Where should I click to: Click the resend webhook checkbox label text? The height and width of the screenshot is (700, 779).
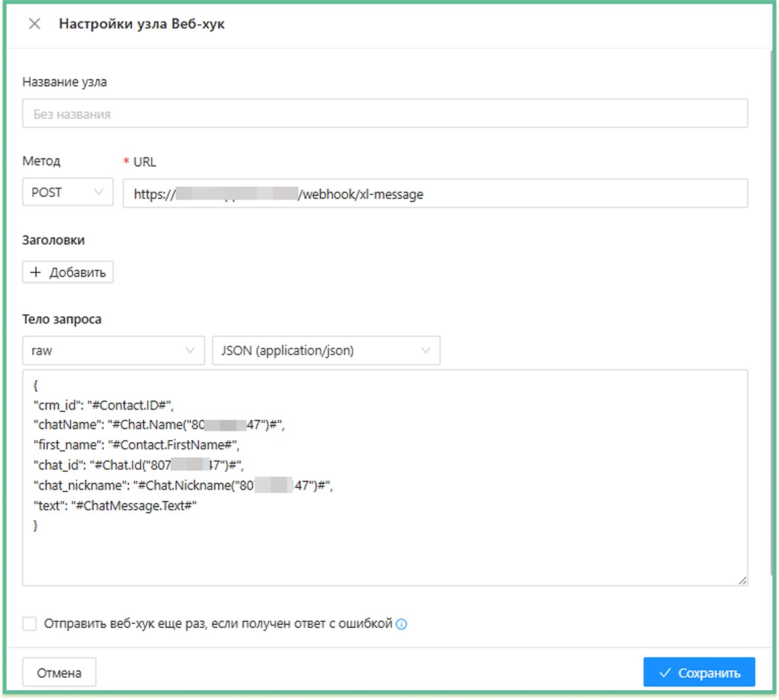(x=218, y=624)
